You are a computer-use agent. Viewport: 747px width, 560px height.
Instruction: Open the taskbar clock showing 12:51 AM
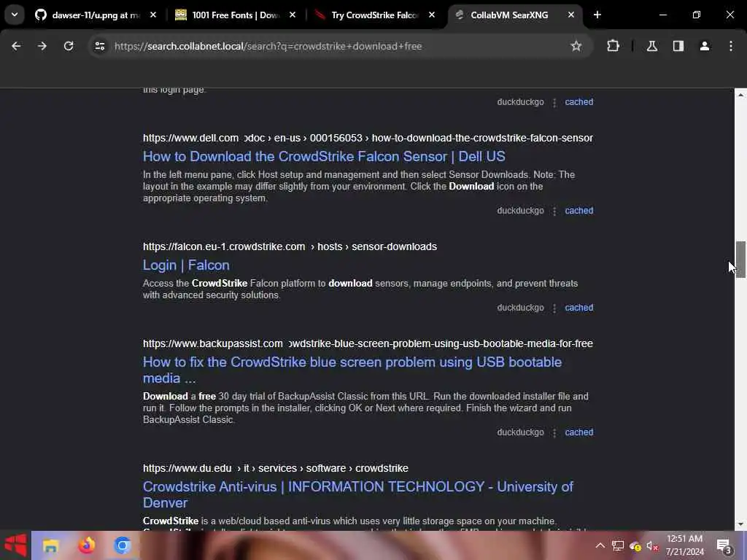684,545
